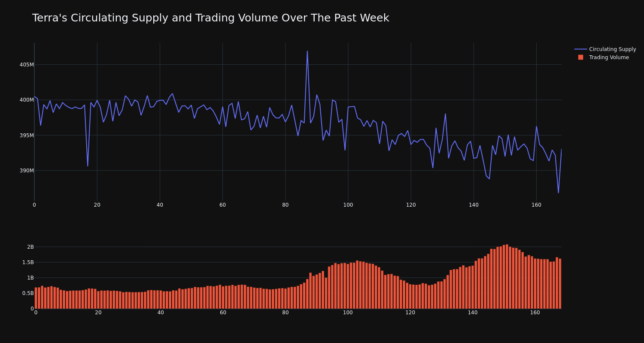Screen dimensions: 644x343
Task: Click the 405M y-axis label
Action: coord(27,65)
